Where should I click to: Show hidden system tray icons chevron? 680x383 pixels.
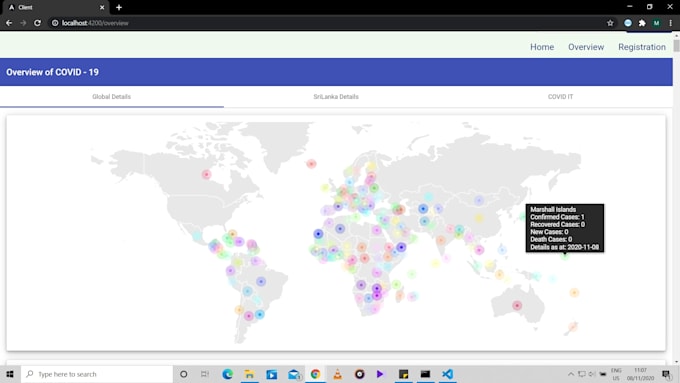[571, 374]
